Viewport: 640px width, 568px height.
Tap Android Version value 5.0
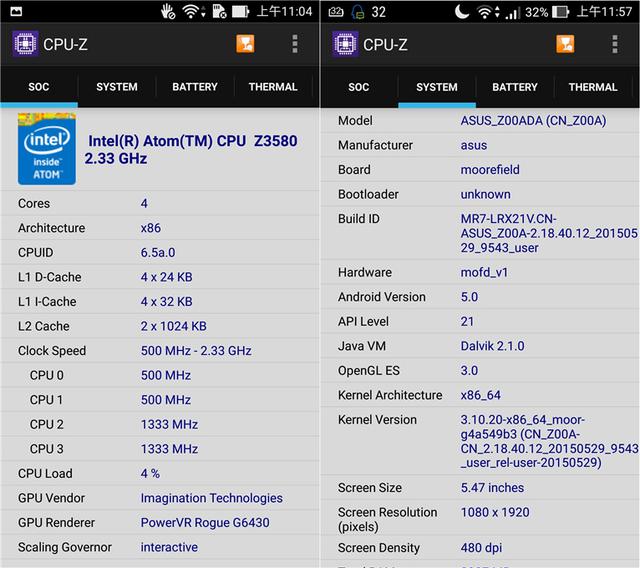[x=469, y=297]
